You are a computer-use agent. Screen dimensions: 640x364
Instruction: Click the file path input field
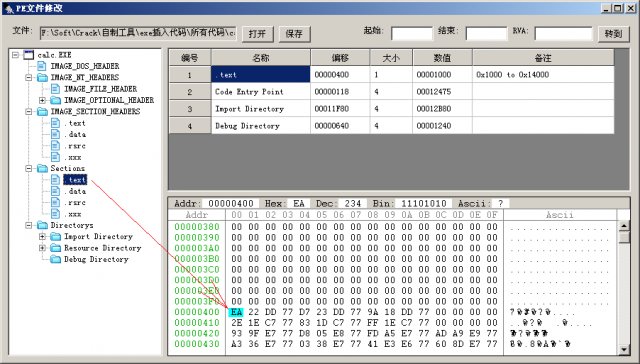(x=138, y=33)
